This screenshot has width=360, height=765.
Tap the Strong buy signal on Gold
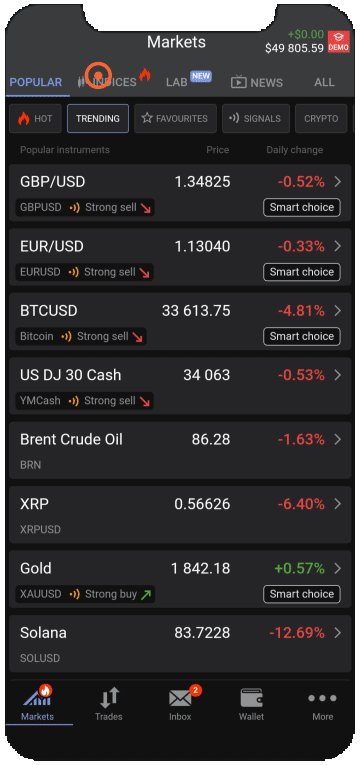pos(111,594)
